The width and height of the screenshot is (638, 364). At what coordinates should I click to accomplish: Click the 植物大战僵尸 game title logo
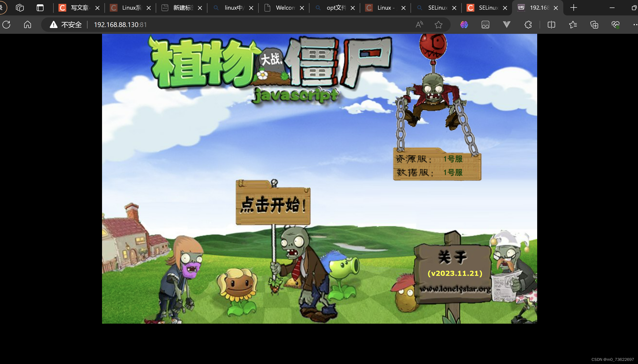[x=270, y=63]
